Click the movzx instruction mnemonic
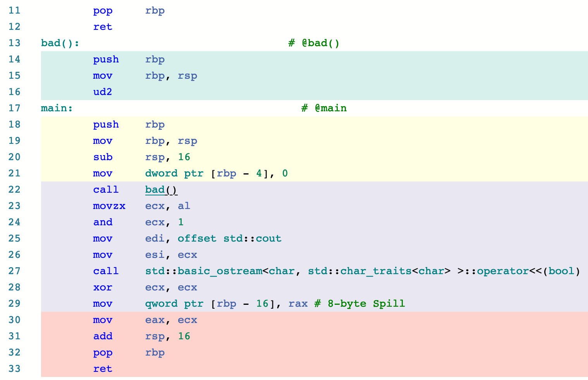 pyautogui.click(x=109, y=206)
